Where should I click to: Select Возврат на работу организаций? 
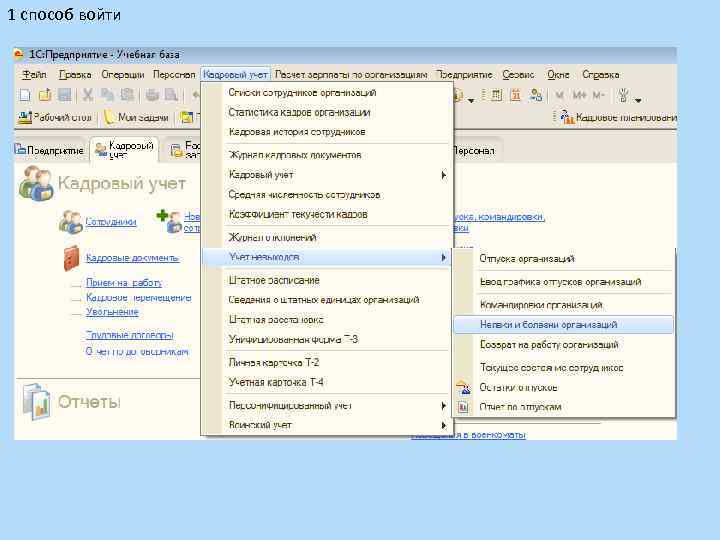(x=549, y=344)
